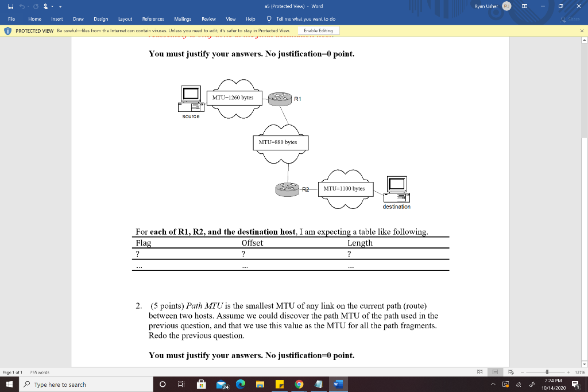Expand the Customize Quick Access Toolbar menu
This screenshot has width=588, height=392.
60,6
